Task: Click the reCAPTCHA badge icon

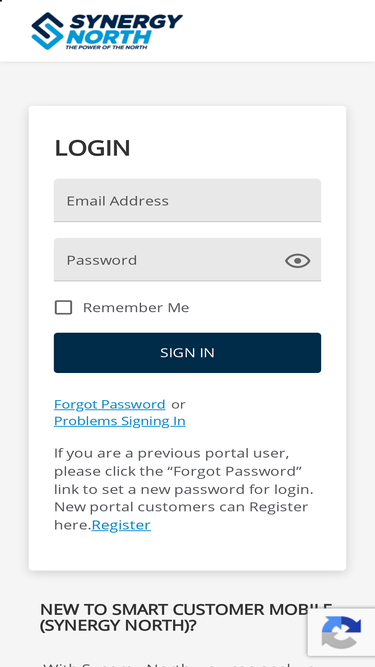Action: [341, 632]
